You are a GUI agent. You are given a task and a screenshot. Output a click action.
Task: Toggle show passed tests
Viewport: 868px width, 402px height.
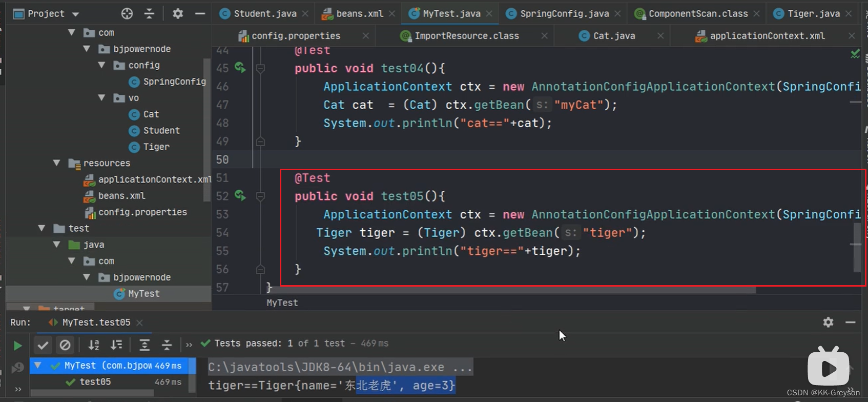43,345
